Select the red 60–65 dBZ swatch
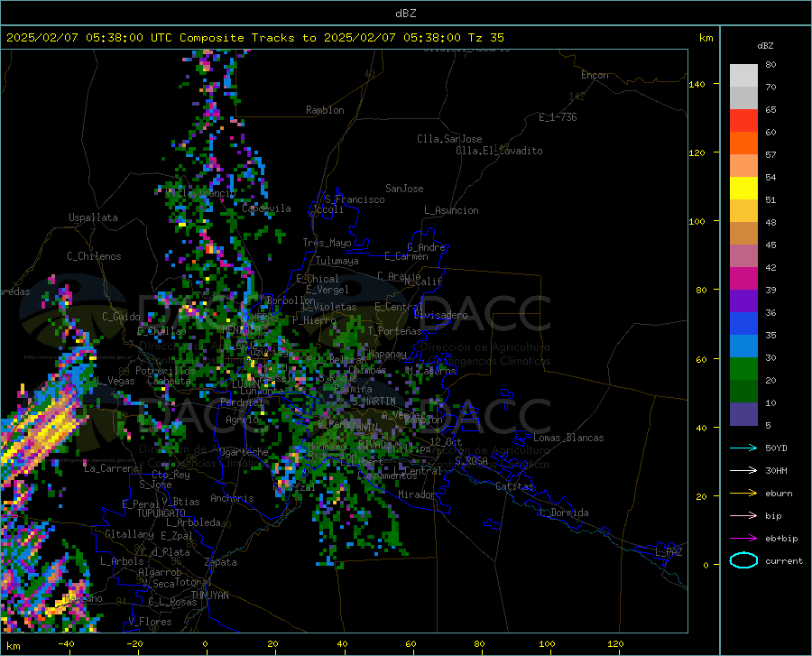812x656 pixels. [x=743, y=121]
